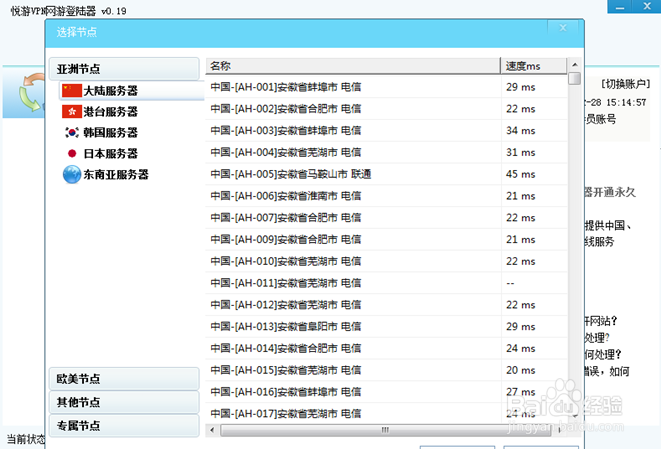661x449 pixels.
Task: Select node AH-006 安徽省淮南市 电信
Action: pyautogui.click(x=386, y=196)
